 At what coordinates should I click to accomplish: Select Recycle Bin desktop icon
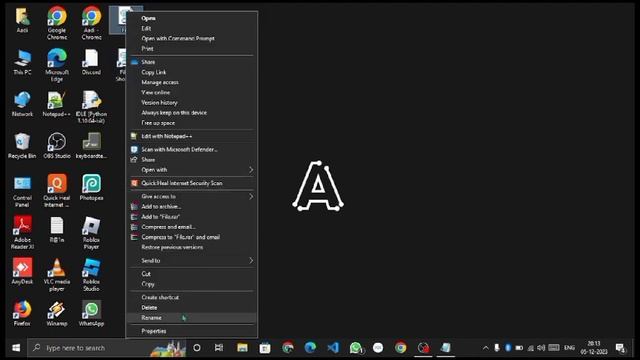click(x=22, y=146)
